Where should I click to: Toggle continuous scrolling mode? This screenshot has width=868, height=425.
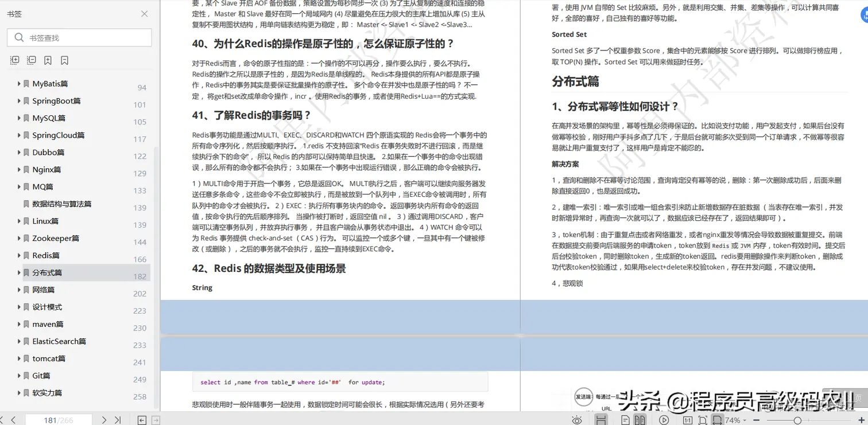(x=601, y=420)
